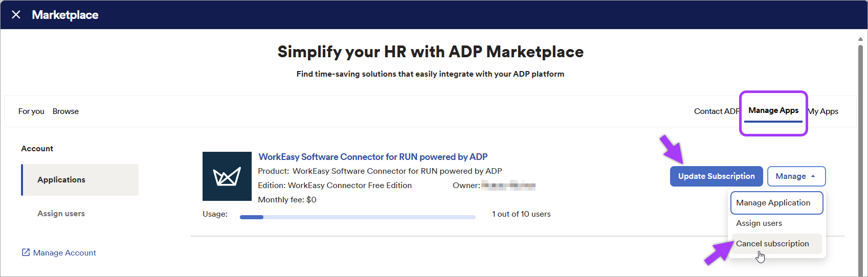The height and width of the screenshot is (277, 868).
Task: Click the scrollbar up arrow
Action: pyautogui.click(x=860, y=39)
